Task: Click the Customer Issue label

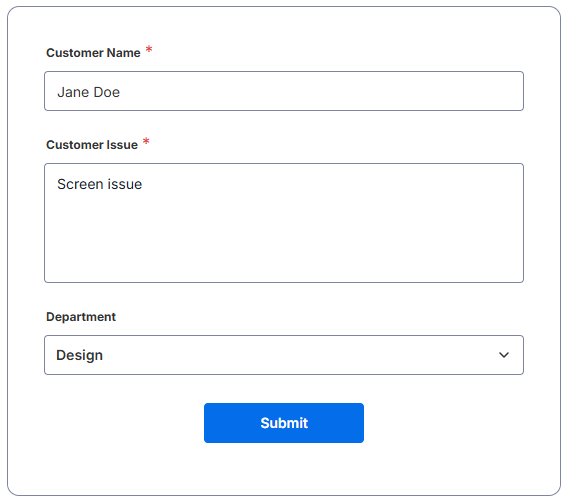Action: click(x=92, y=145)
